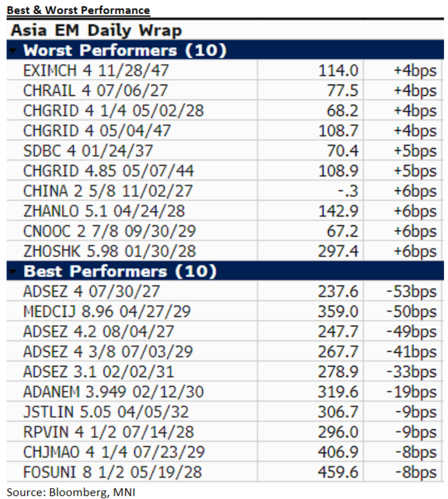Click spread value 406.9 for CHJMAO
This screenshot has height=499, width=448.
pyautogui.click(x=338, y=452)
